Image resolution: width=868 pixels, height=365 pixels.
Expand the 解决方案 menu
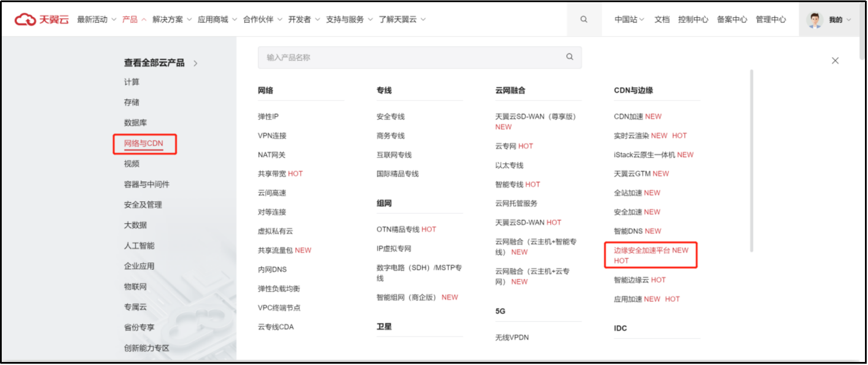(172, 19)
